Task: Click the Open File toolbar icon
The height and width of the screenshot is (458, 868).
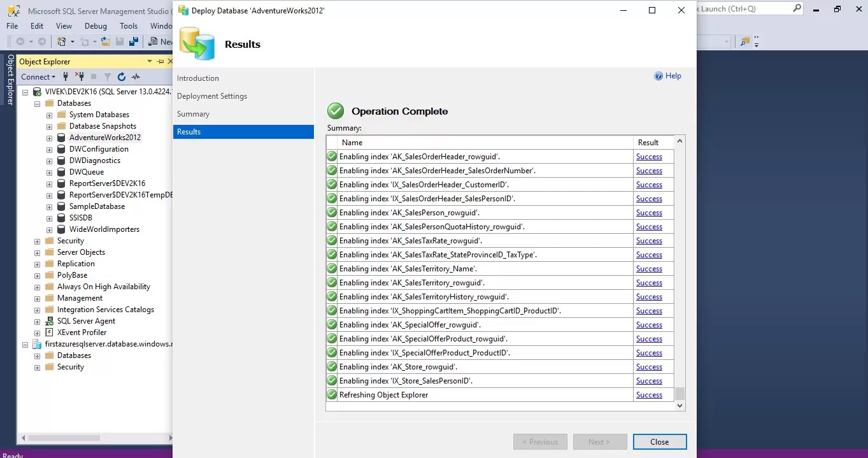Action: 106,41
